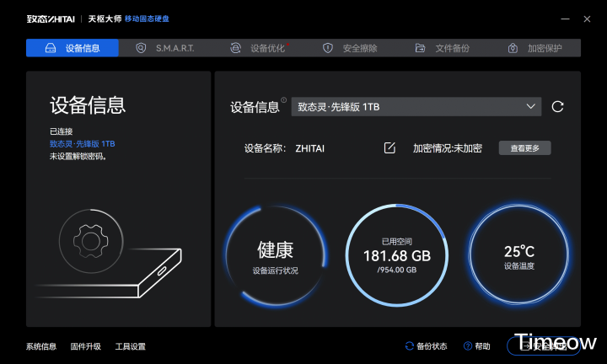
Task: Click the 未设置解锁密码 text
Action: (x=78, y=156)
